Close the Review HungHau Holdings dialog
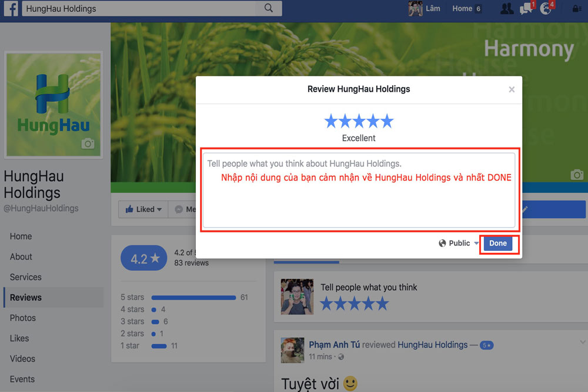 point(512,89)
